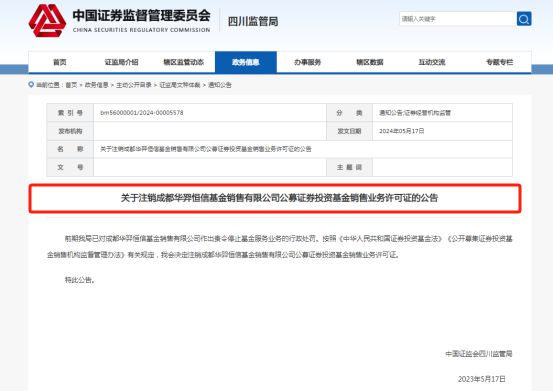
Task: Click the blue search magnifier button
Action: 524,19
